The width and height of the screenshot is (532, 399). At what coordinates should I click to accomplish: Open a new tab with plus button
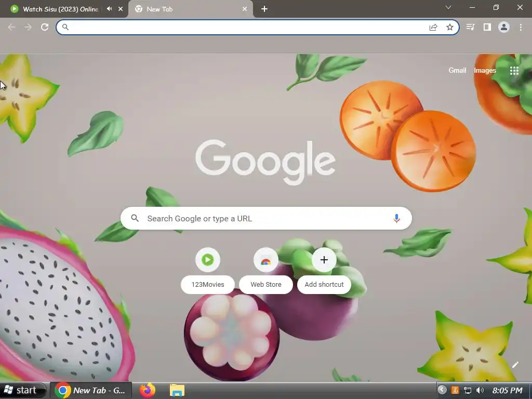[x=264, y=9]
